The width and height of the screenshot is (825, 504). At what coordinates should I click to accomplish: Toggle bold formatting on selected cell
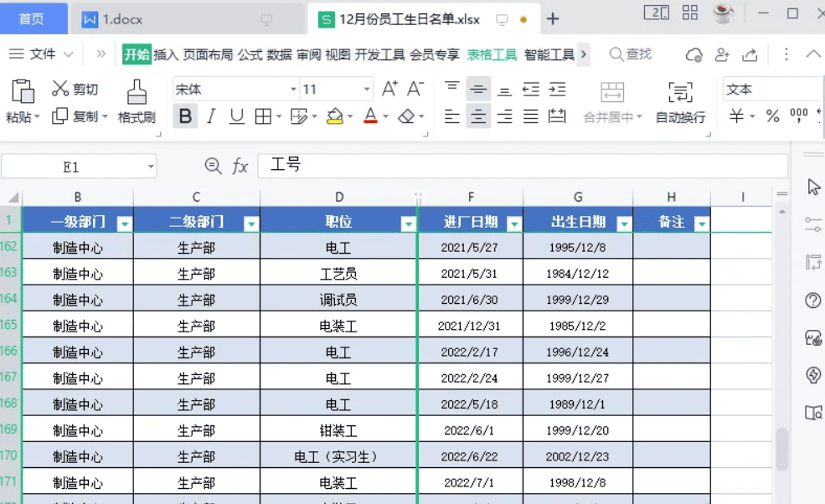pos(183,116)
